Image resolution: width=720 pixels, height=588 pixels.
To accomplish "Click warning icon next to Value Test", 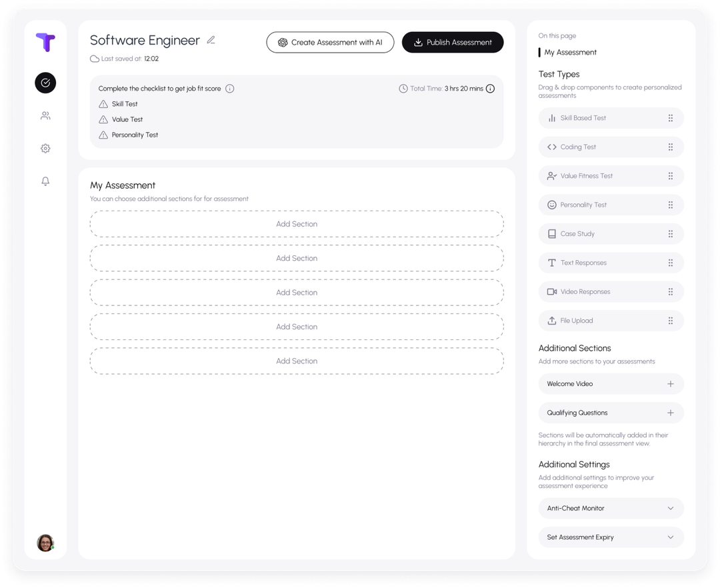I will (x=103, y=119).
